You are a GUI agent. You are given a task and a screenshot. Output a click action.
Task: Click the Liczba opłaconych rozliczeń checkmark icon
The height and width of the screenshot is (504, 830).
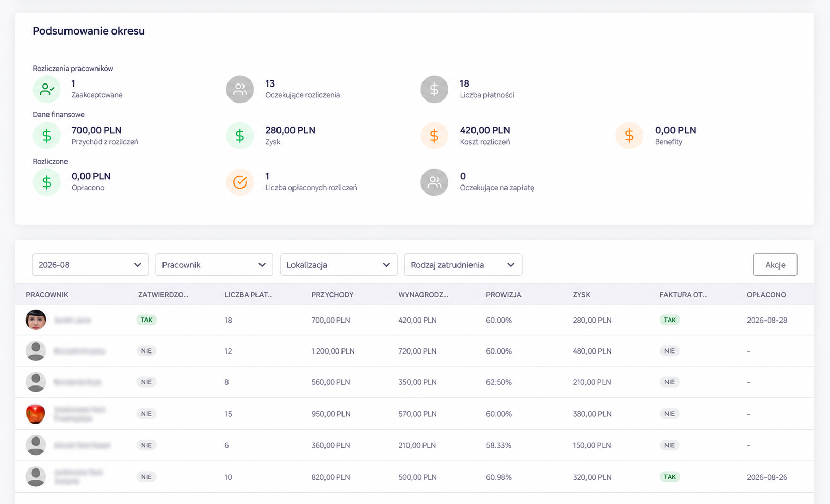click(240, 182)
